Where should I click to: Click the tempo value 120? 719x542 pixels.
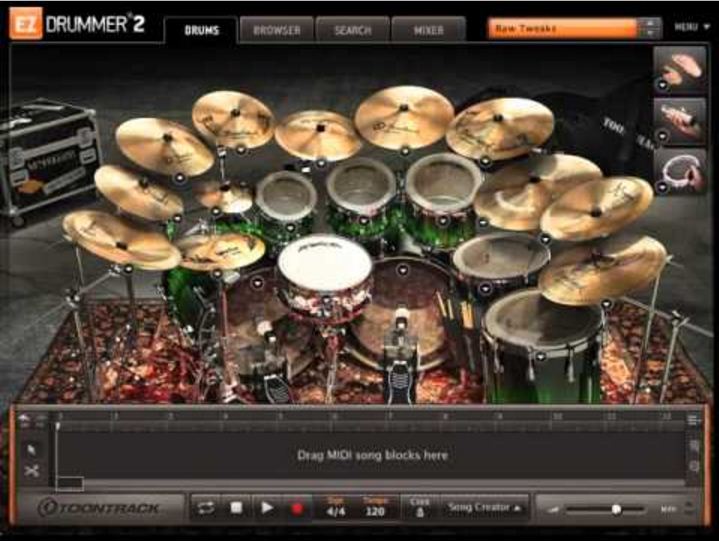click(x=375, y=511)
